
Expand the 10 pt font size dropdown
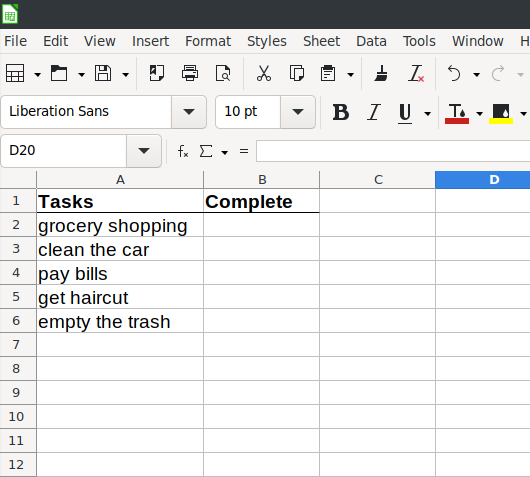pyautogui.click(x=297, y=112)
